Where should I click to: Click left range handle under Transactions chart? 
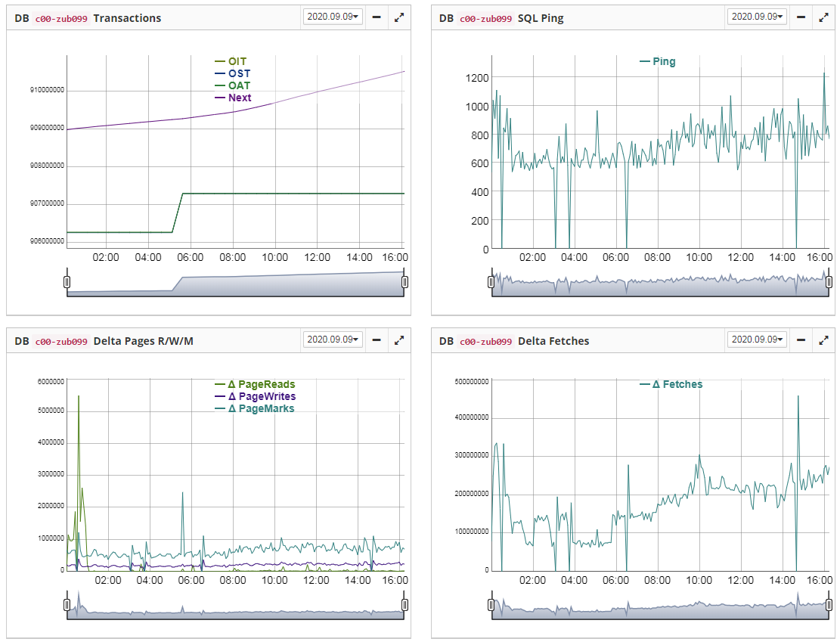click(67, 282)
